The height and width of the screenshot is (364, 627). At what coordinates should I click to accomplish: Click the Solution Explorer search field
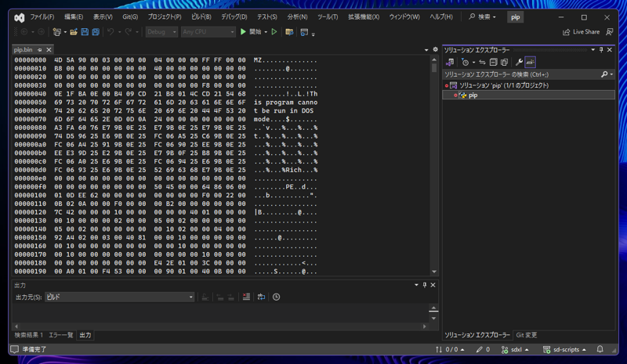coord(521,74)
